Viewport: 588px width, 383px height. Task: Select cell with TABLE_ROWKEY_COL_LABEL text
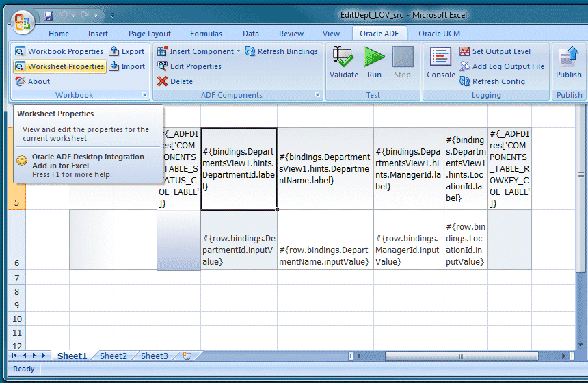(509, 168)
